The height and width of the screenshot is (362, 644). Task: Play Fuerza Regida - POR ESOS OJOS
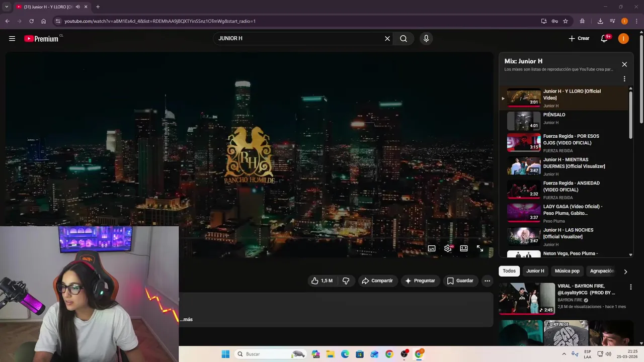tap(565, 143)
